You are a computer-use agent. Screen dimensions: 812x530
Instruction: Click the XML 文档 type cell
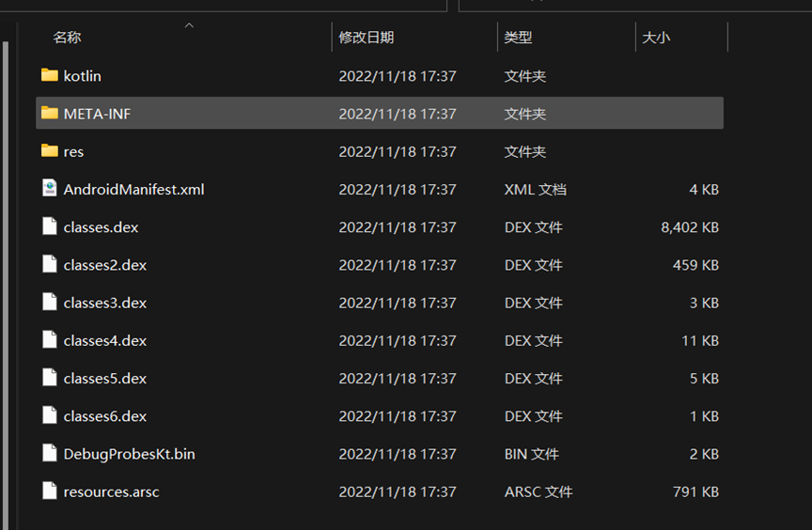tap(535, 189)
